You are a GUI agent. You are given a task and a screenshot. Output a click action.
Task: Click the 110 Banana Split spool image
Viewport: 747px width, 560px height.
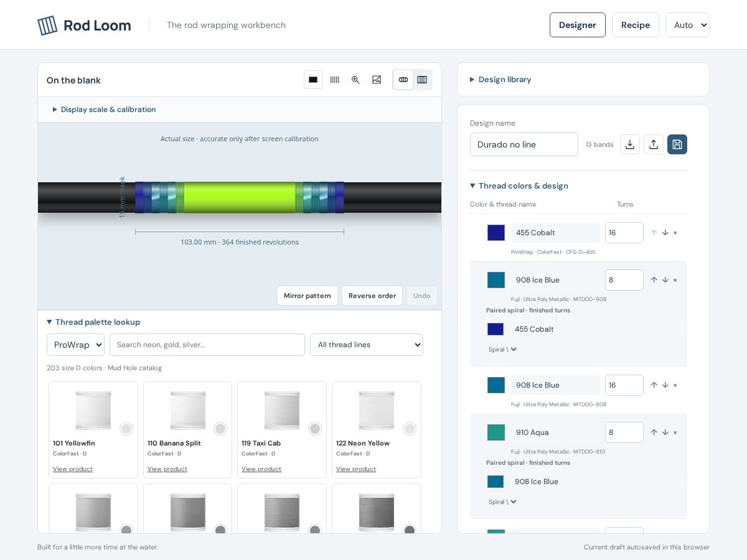[188, 411]
